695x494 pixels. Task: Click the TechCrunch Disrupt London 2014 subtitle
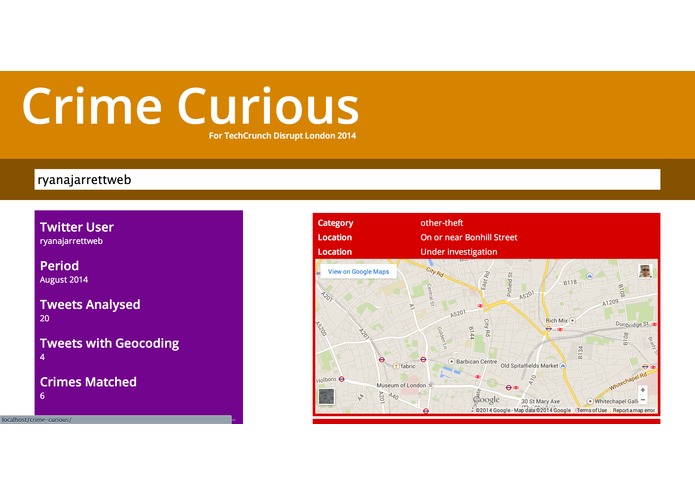pyautogui.click(x=282, y=136)
